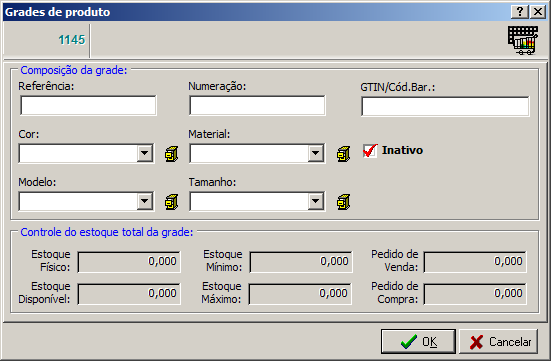Open the registry icon beside Cor
Screen dimensions: 551x361
click(x=171, y=154)
